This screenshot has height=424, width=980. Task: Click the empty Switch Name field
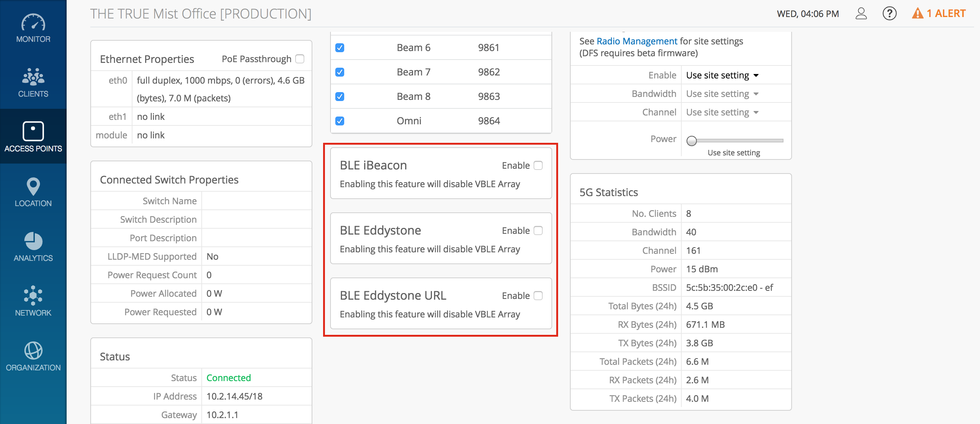256,201
